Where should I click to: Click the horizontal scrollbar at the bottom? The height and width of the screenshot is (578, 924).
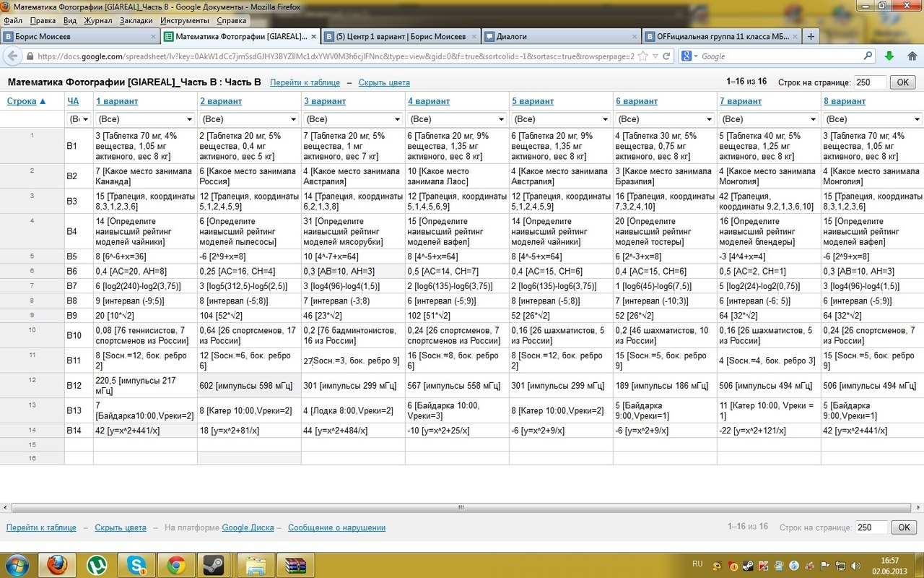pos(461,507)
